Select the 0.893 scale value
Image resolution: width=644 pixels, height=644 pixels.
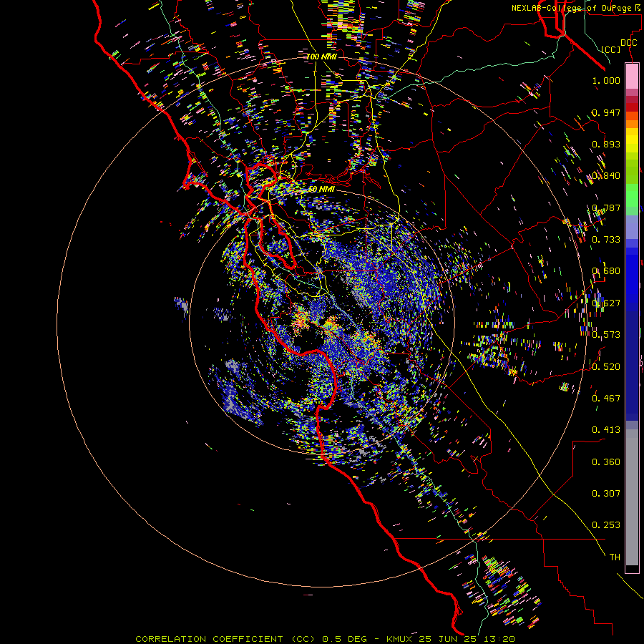tap(606, 144)
